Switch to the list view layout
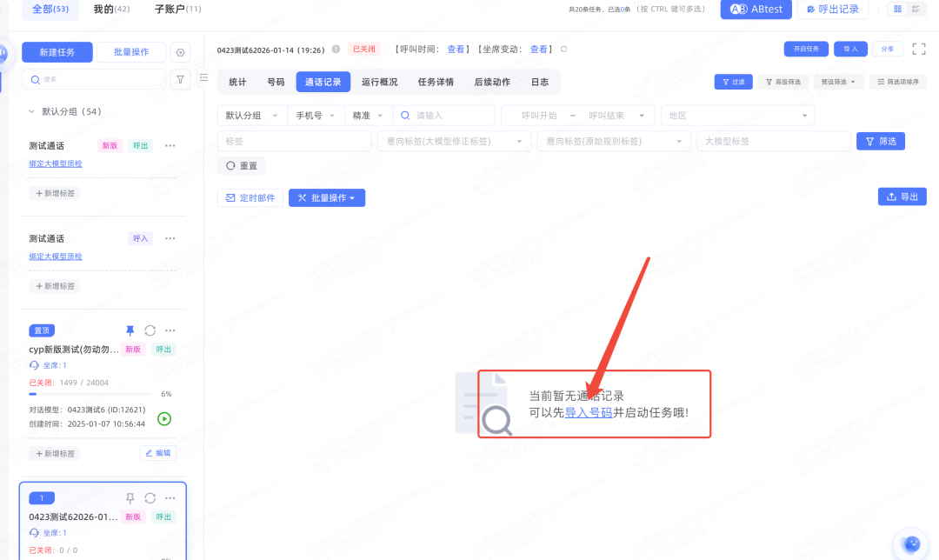This screenshot has height=560, width=939. click(915, 9)
